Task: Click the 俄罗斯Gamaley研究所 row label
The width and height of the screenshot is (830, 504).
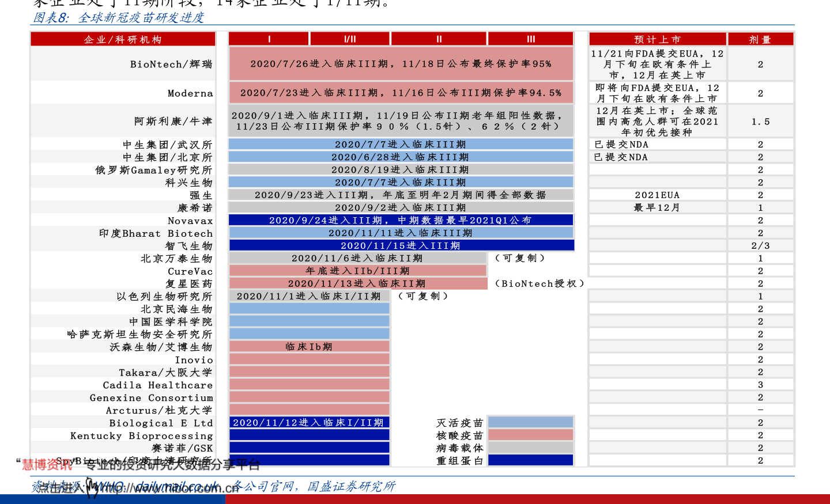Action: pos(154,170)
